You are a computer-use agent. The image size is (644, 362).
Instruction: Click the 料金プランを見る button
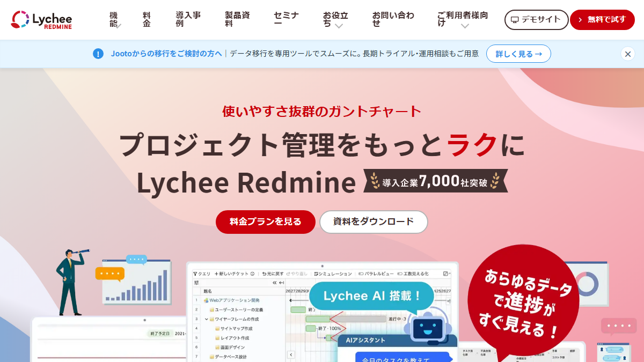click(x=266, y=222)
